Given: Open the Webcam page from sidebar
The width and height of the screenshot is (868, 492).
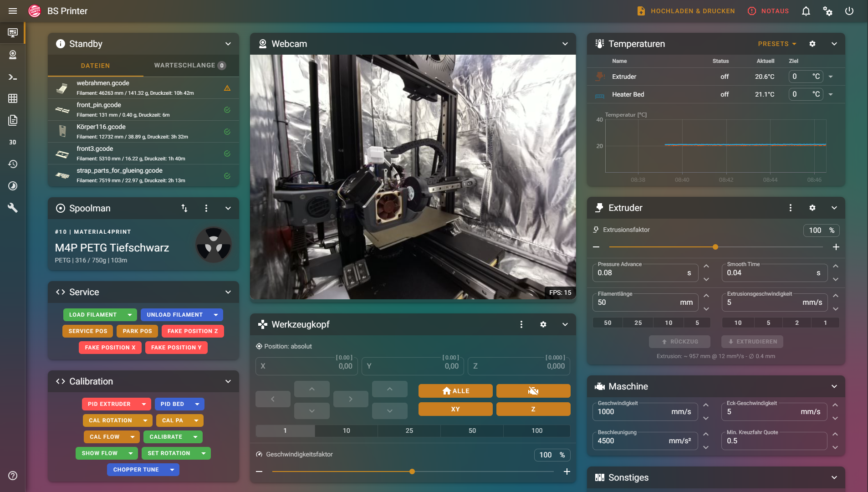Looking at the screenshot, I should [13, 55].
